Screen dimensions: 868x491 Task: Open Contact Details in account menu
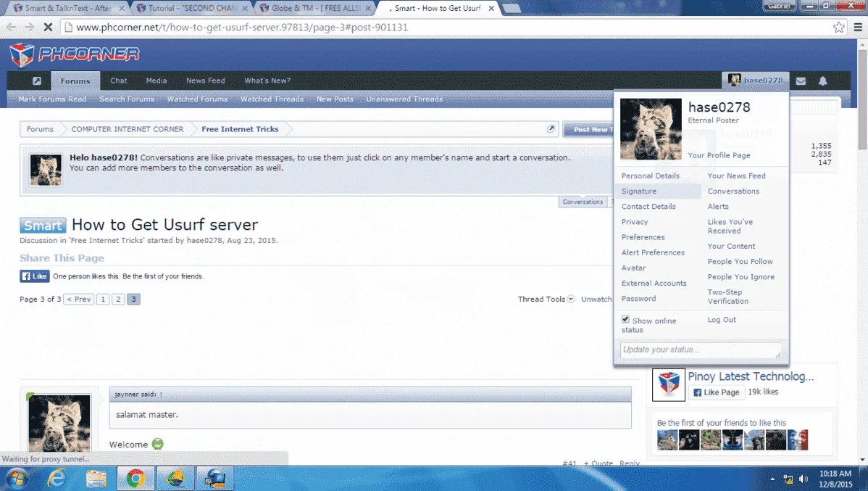648,206
